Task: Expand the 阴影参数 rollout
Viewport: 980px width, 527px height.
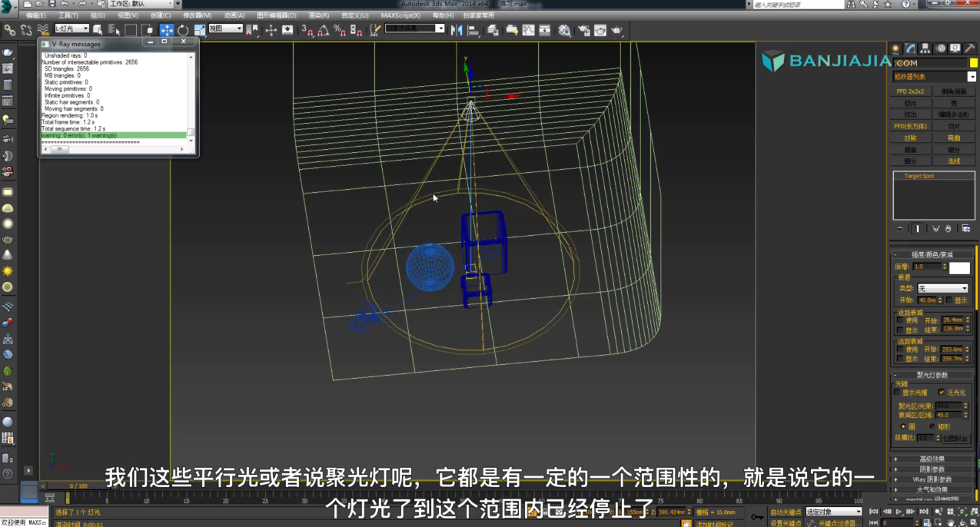Action: (932, 469)
